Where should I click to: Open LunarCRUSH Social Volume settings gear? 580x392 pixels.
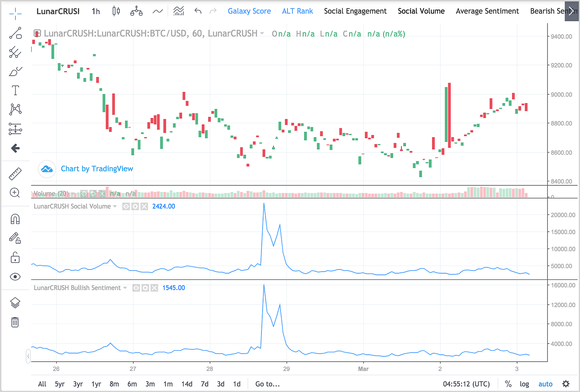tap(135, 206)
